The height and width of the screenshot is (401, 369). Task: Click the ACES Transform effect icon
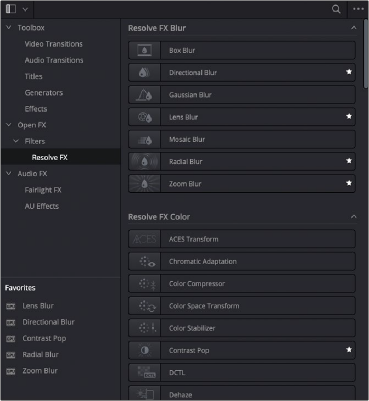click(x=144, y=239)
